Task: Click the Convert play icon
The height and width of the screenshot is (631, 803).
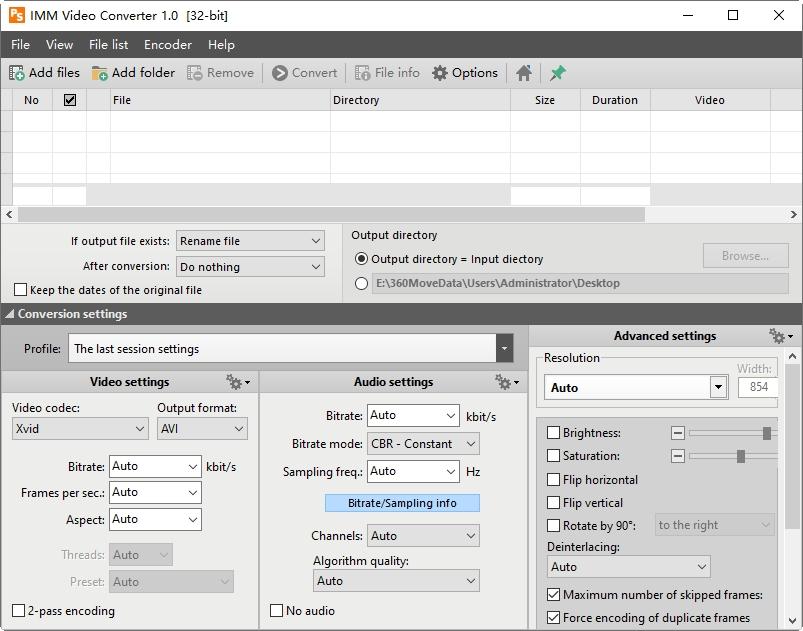Action: click(280, 73)
